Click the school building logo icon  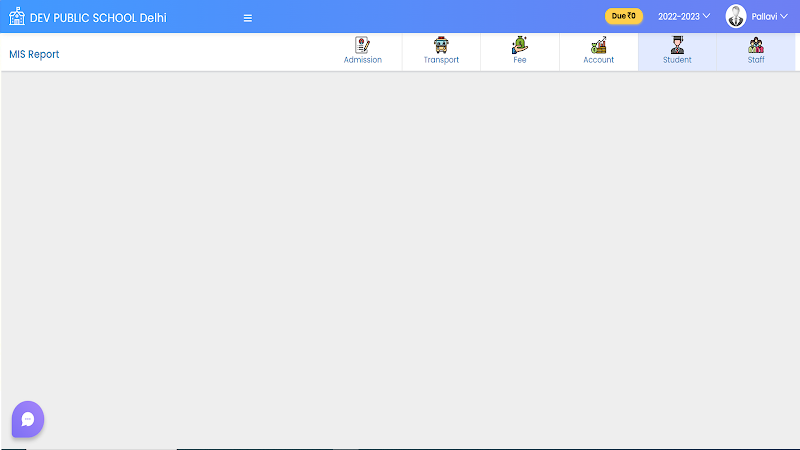click(x=17, y=17)
